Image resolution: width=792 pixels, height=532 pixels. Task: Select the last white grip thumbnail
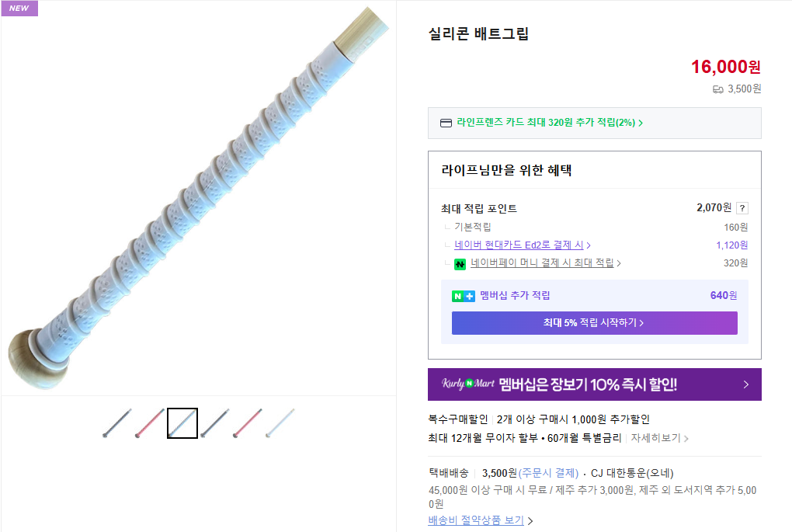280,423
